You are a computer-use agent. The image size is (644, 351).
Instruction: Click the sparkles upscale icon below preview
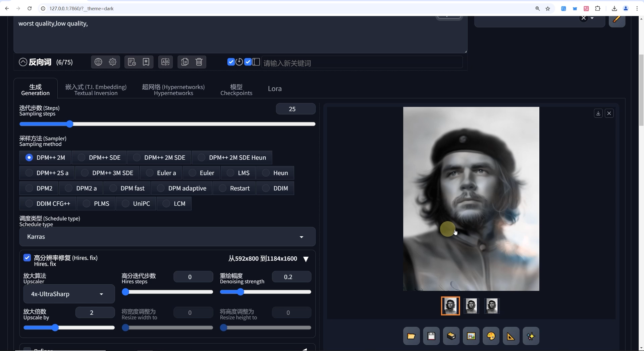click(531, 336)
